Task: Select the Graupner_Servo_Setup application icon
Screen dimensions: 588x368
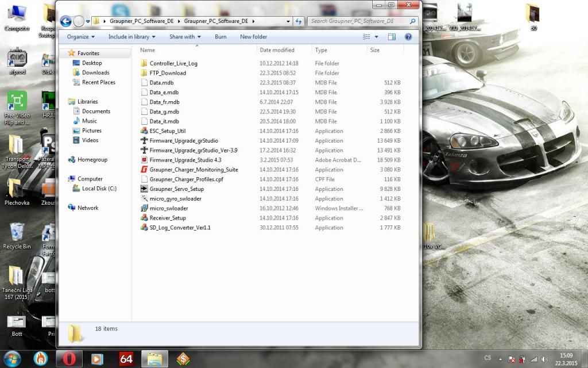Action: [x=144, y=189]
